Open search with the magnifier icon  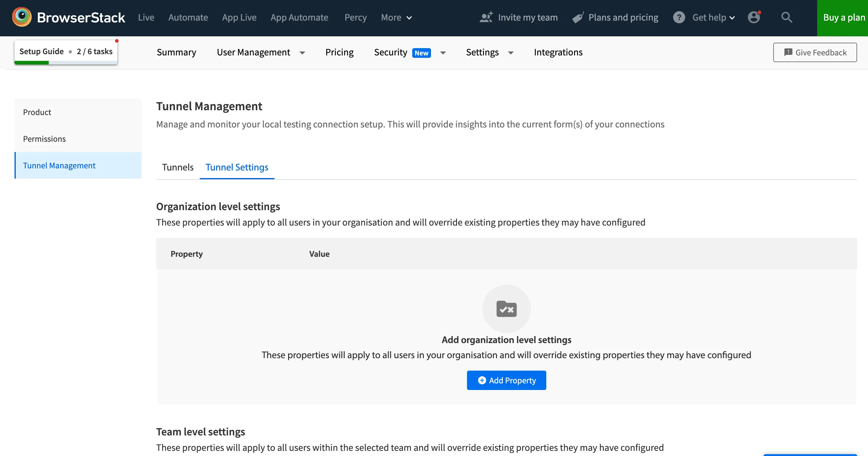[787, 17]
